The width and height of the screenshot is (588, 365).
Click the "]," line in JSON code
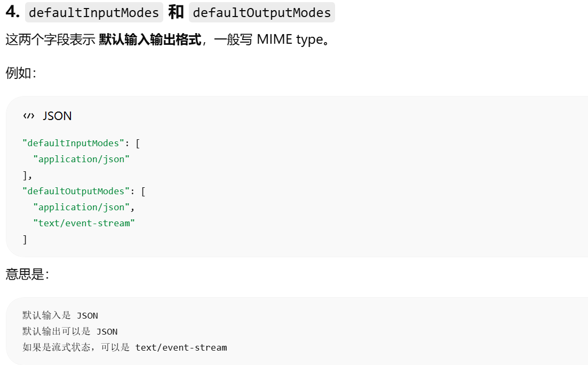coord(27,175)
